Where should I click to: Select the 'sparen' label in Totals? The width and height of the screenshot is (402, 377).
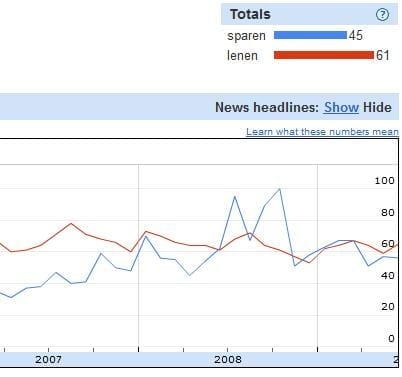coord(246,36)
